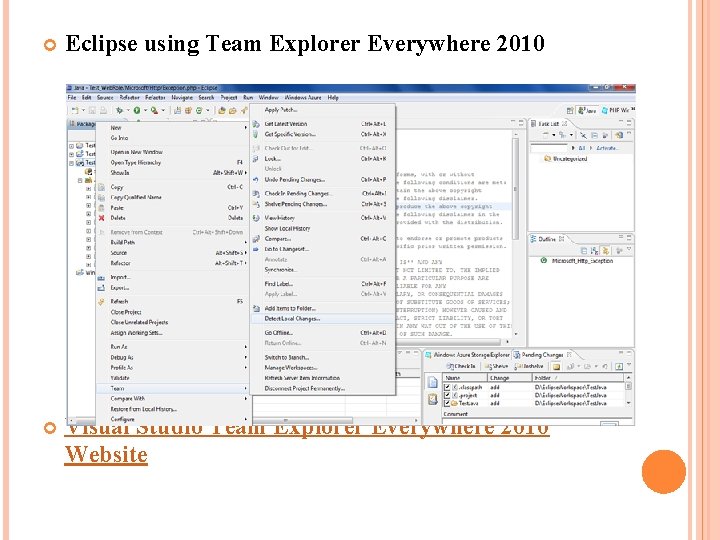Switch to the Pending Changes tab
The height and width of the screenshot is (540, 720).
click(x=544, y=355)
